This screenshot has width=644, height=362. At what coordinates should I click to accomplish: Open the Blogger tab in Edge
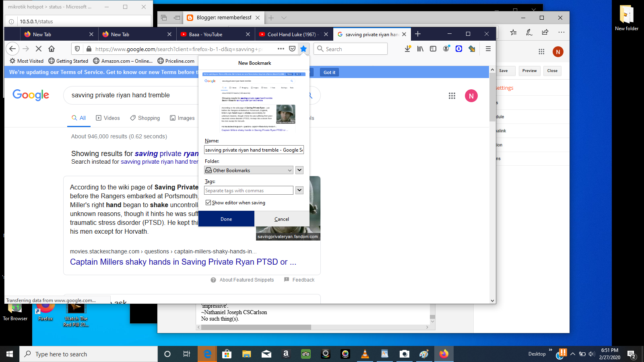pos(224,18)
